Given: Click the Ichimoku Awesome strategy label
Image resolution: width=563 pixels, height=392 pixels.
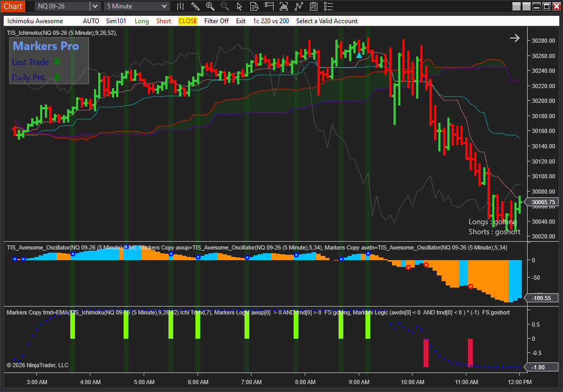Looking at the screenshot, I should [35, 21].
